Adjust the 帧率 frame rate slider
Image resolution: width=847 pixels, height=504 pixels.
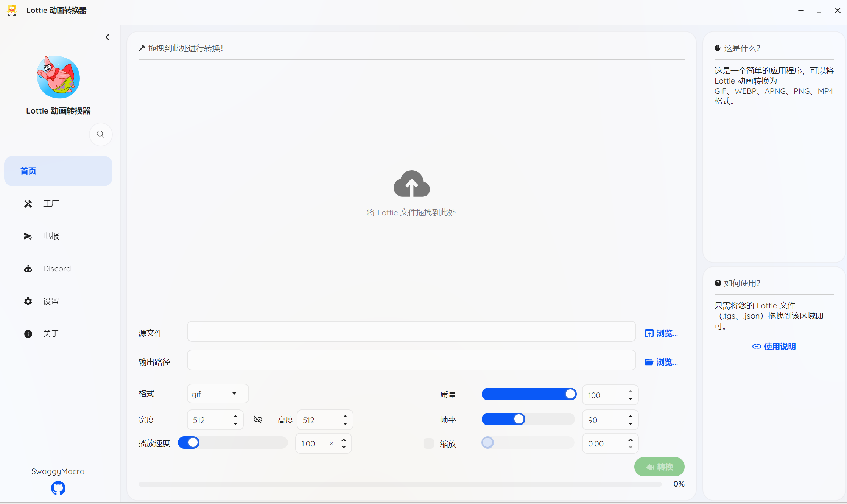519,419
